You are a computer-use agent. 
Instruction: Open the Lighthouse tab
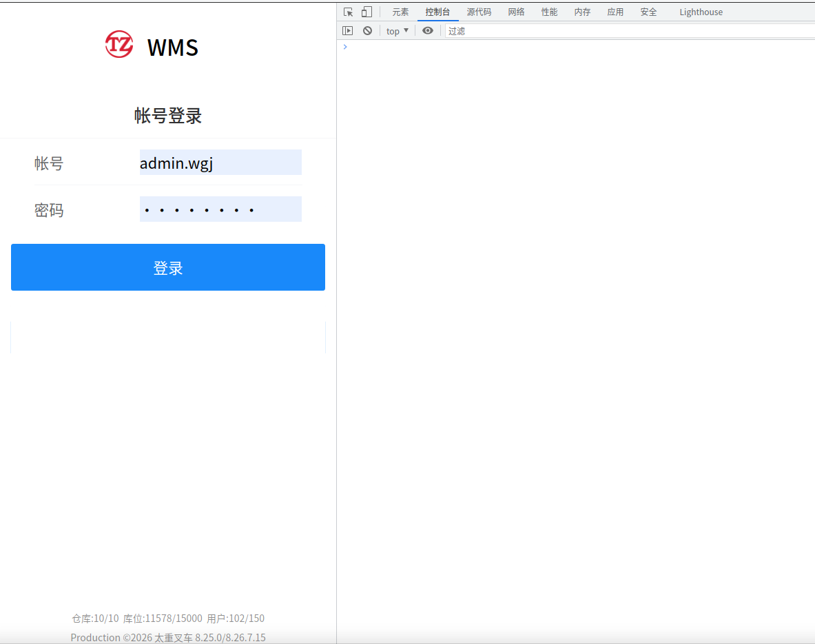pyautogui.click(x=701, y=12)
